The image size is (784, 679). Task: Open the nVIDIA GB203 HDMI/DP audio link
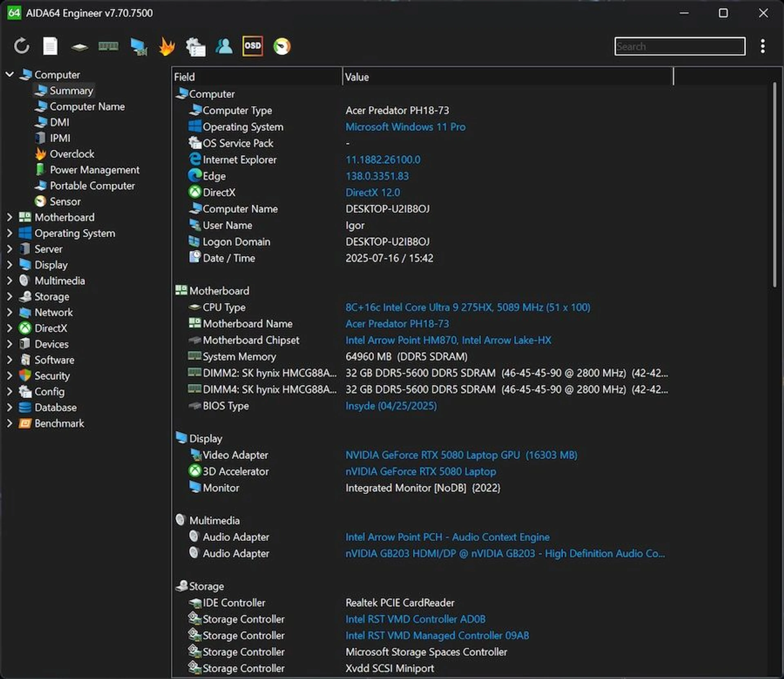pos(505,553)
